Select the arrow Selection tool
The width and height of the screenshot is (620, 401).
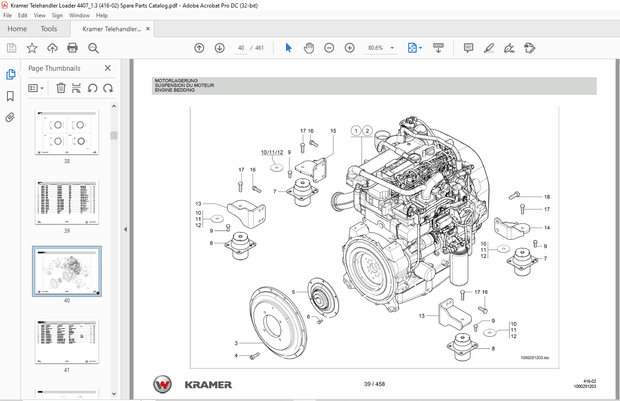pos(289,48)
